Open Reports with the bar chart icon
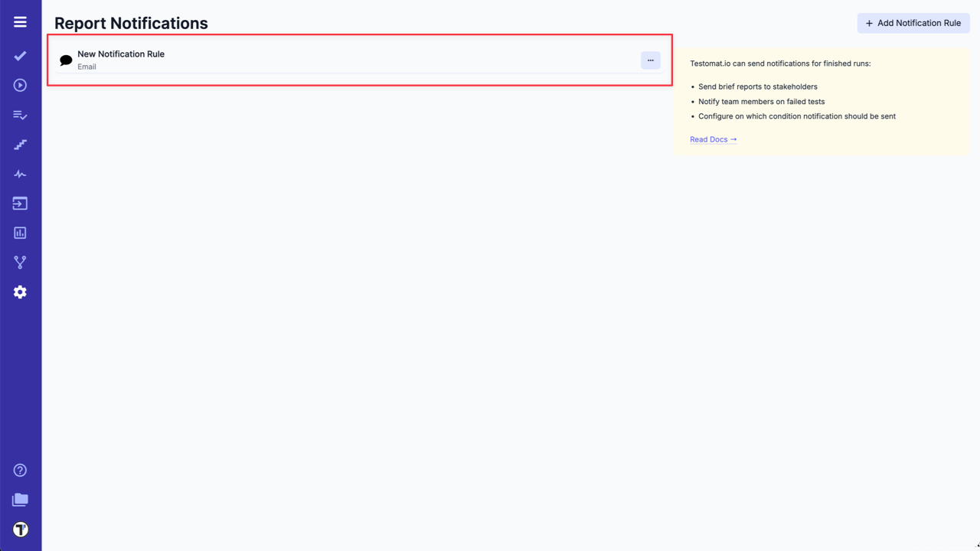The width and height of the screenshot is (980, 551). point(20,233)
